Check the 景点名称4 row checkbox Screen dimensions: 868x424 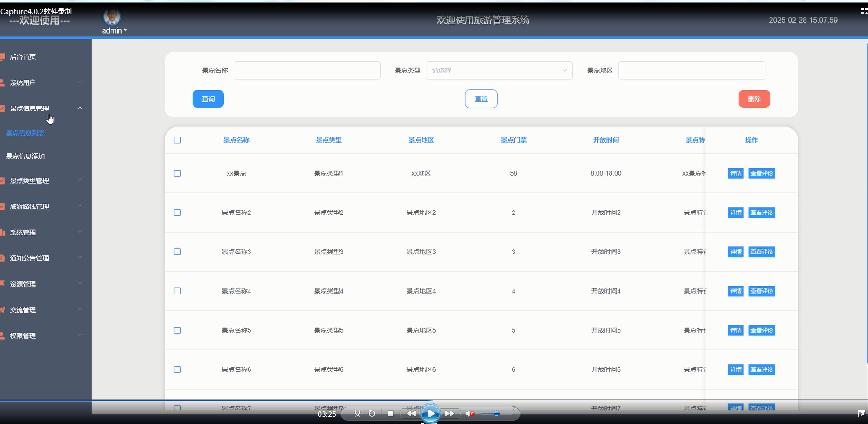point(177,291)
